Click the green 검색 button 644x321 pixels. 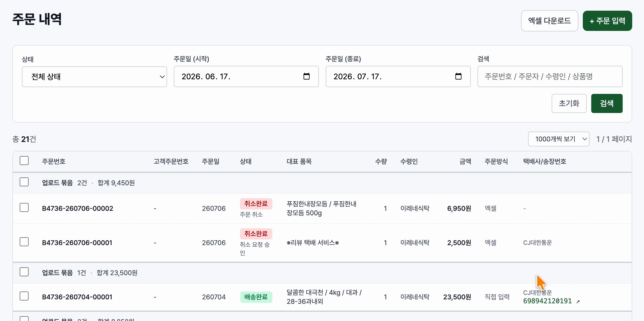tap(607, 103)
